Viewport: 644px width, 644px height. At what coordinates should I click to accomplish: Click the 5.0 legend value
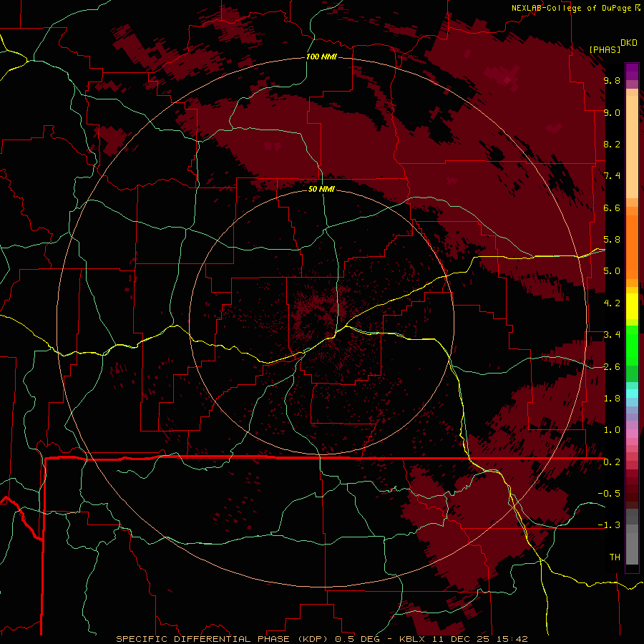tap(612, 271)
